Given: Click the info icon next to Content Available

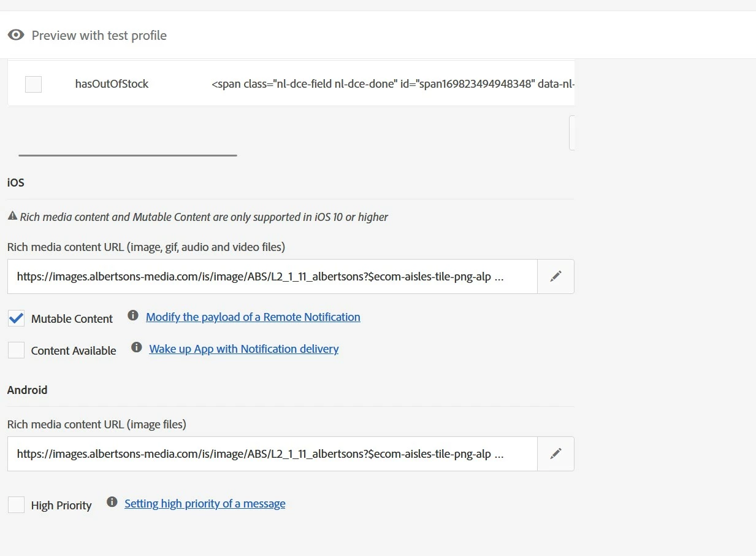Looking at the screenshot, I should [136, 348].
